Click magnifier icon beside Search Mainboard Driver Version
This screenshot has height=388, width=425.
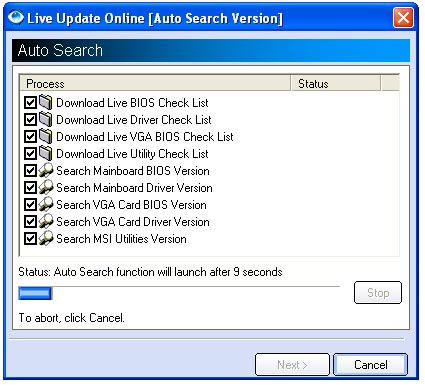click(x=46, y=187)
